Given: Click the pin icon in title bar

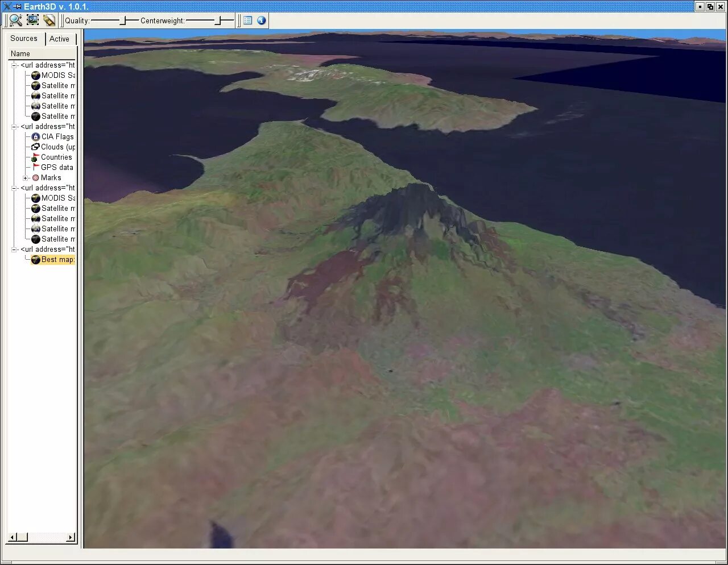Looking at the screenshot, I should (17, 6).
